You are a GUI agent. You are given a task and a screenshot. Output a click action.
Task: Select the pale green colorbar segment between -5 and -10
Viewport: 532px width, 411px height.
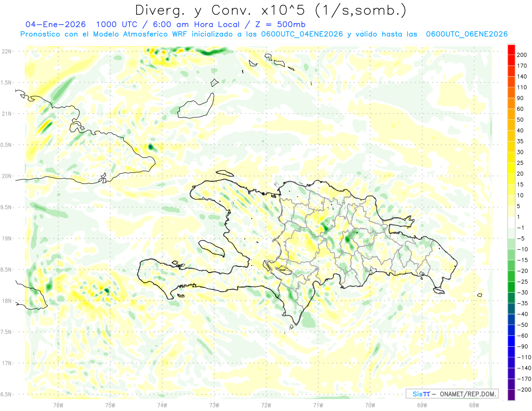pos(512,244)
